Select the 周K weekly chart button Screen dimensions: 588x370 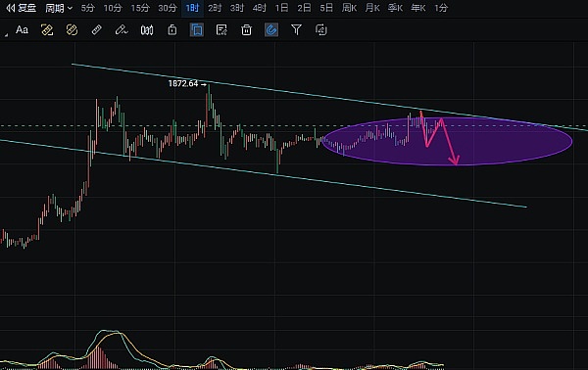(349, 8)
